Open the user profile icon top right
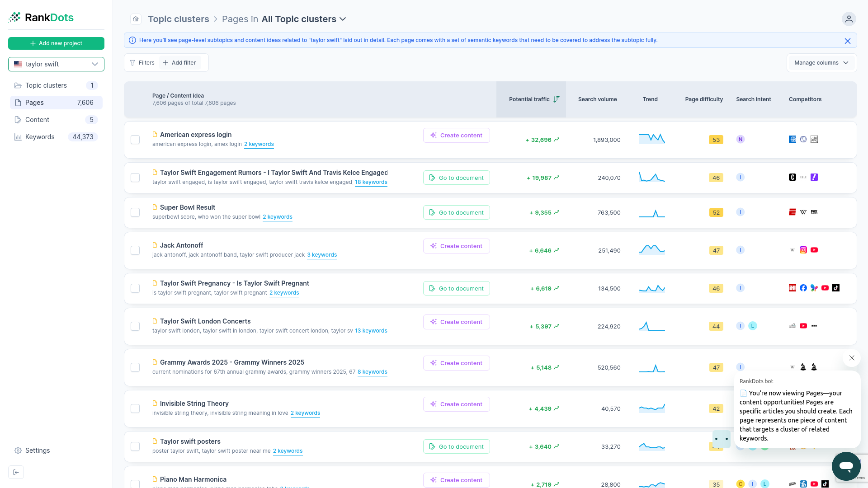The width and height of the screenshot is (868, 488). [x=849, y=19]
